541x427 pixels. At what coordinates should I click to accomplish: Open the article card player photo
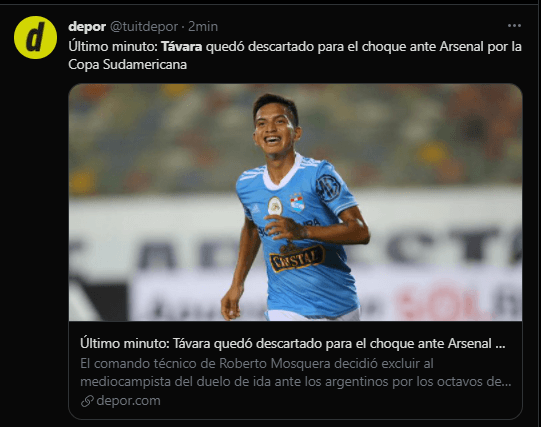click(295, 202)
